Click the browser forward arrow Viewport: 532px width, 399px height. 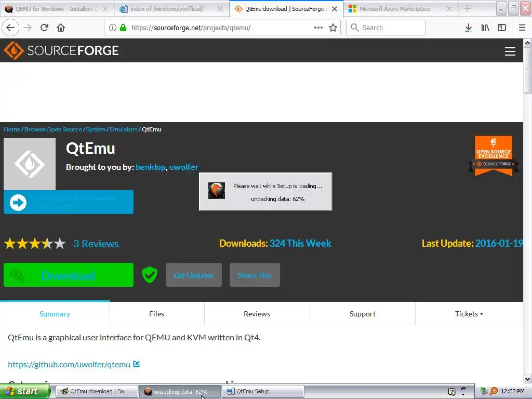click(x=28, y=28)
